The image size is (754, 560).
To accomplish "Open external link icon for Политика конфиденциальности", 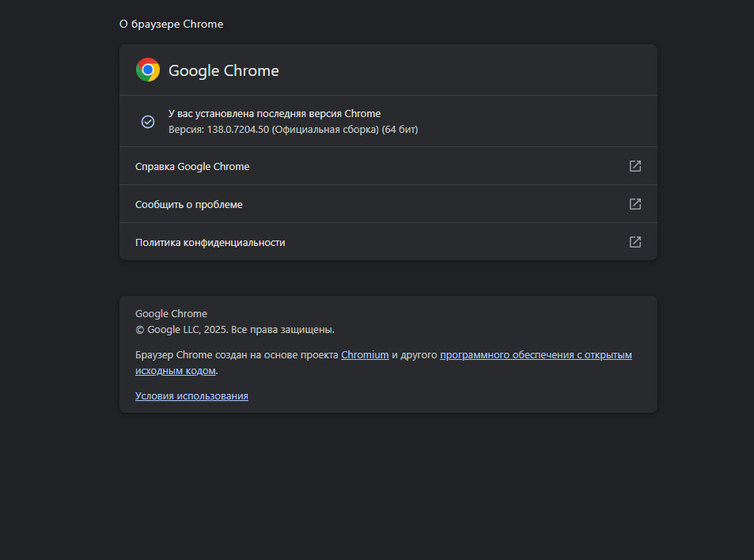I will pos(635,242).
